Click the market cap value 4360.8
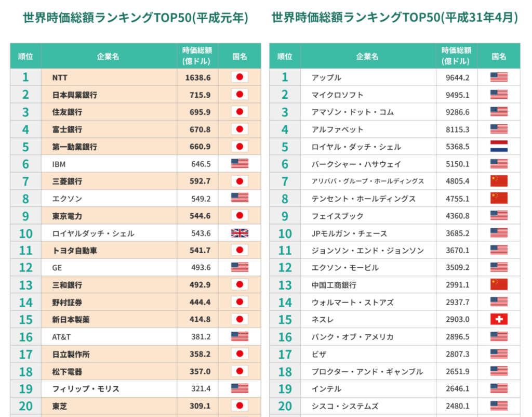 click(x=458, y=216)
